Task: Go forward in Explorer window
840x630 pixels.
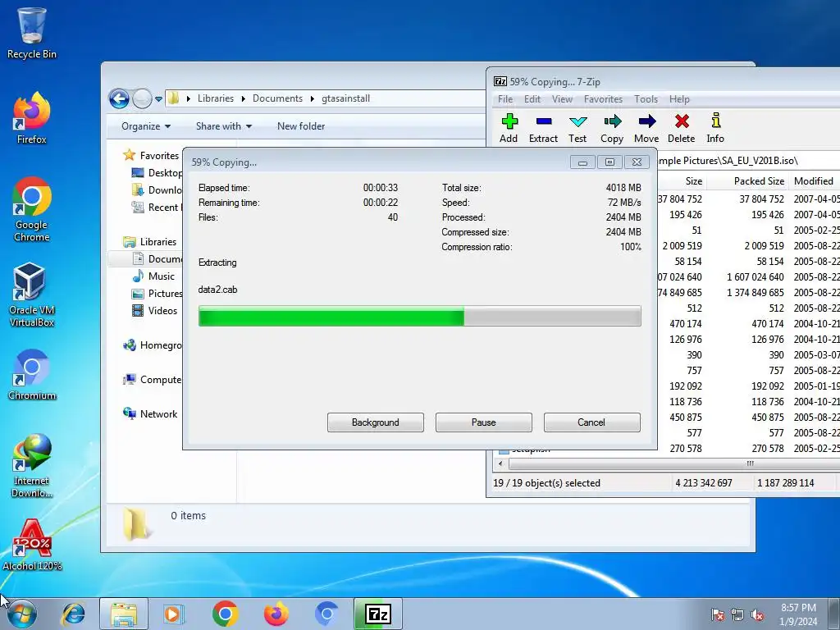Action: 142,98
